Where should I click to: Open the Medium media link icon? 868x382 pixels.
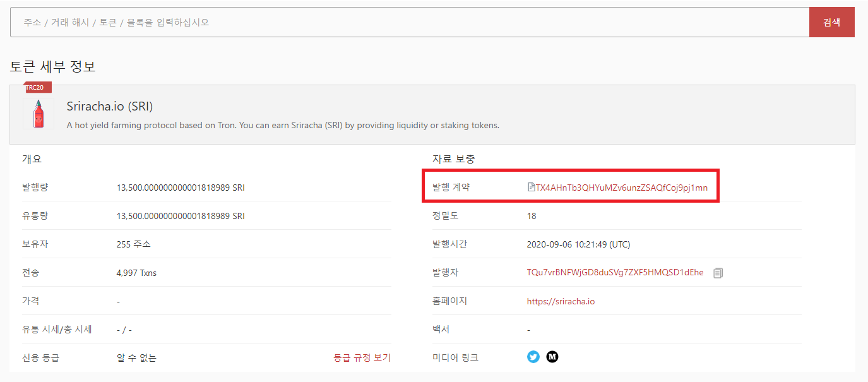pos(552,357)
